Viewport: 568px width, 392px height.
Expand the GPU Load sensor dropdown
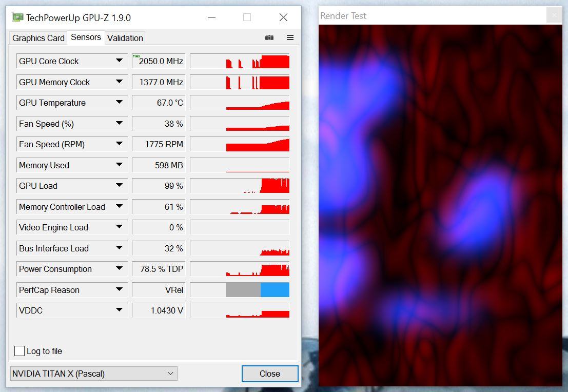(x=119, y=185)
